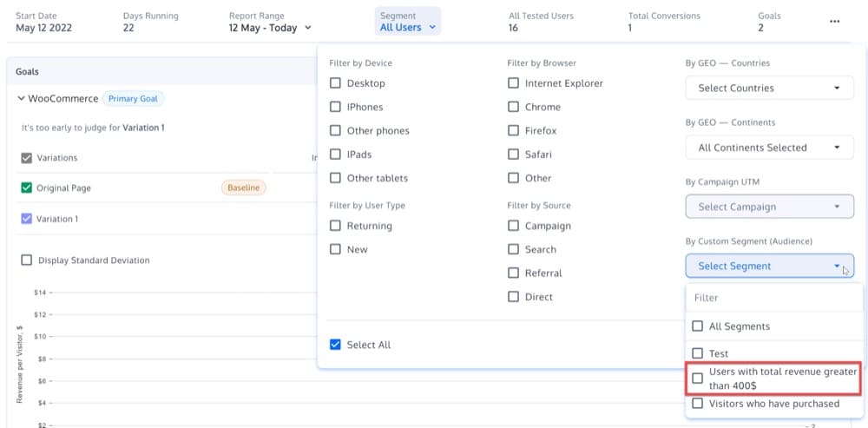Expand the Select Countries dropdown
Screen dimensions: 868x428
pos(769,88)
